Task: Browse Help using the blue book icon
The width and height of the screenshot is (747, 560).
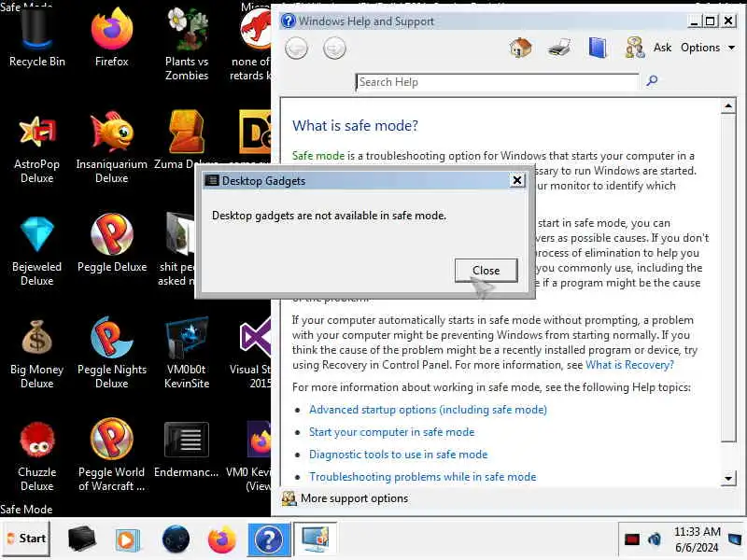Action: pyautogui.click(x=598, y=48)
